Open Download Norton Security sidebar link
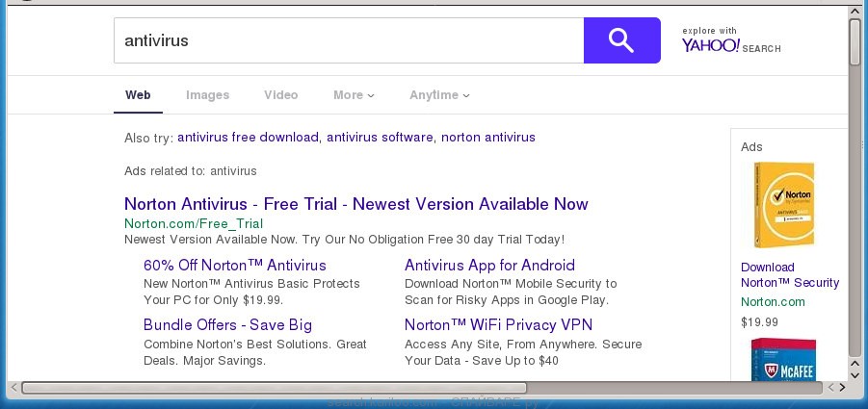868x409 pixels. click(x=790, y=274)
